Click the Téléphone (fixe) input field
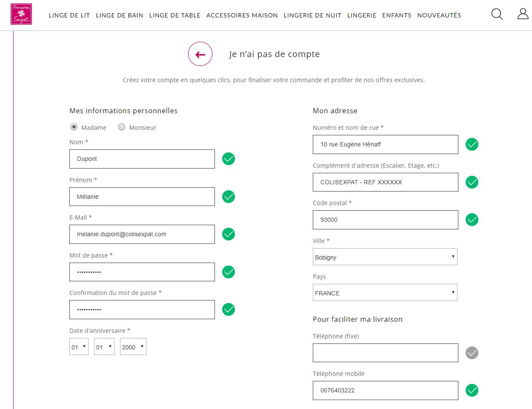 [x=386, y=353]
